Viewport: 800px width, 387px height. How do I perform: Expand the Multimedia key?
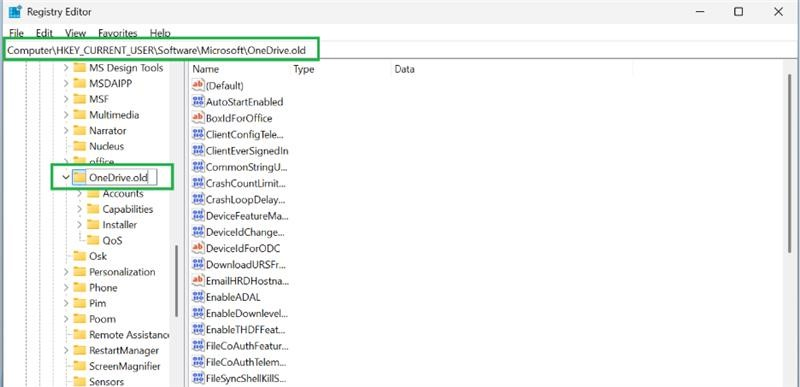point(65,115)
